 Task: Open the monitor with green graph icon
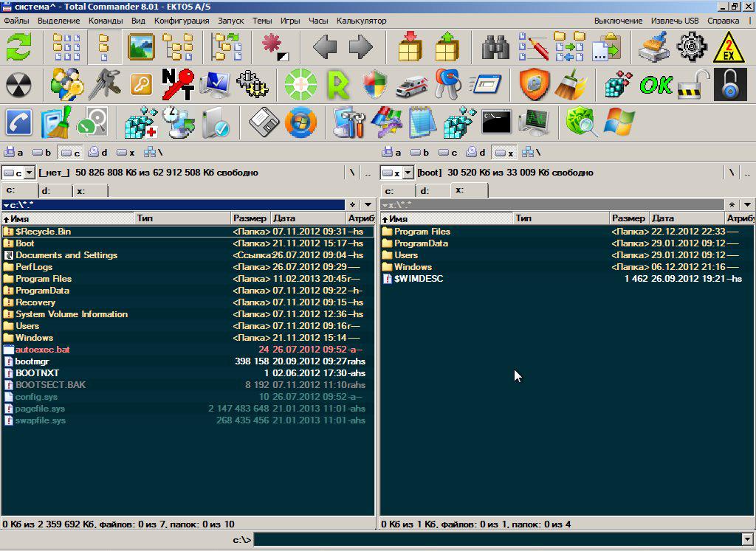[x=534, y=122]
